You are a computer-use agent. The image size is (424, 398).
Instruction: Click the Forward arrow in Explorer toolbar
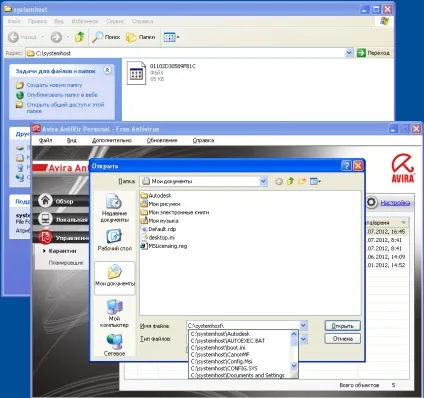pos(56,37)
